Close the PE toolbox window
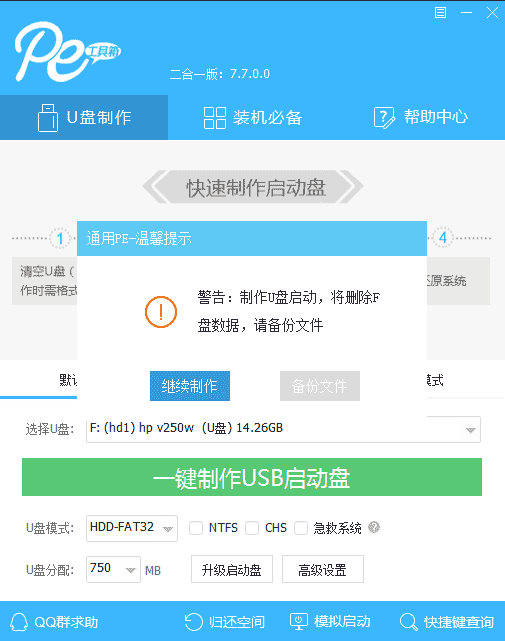Viewport: 505px width, 641px height. pos(492,13)
